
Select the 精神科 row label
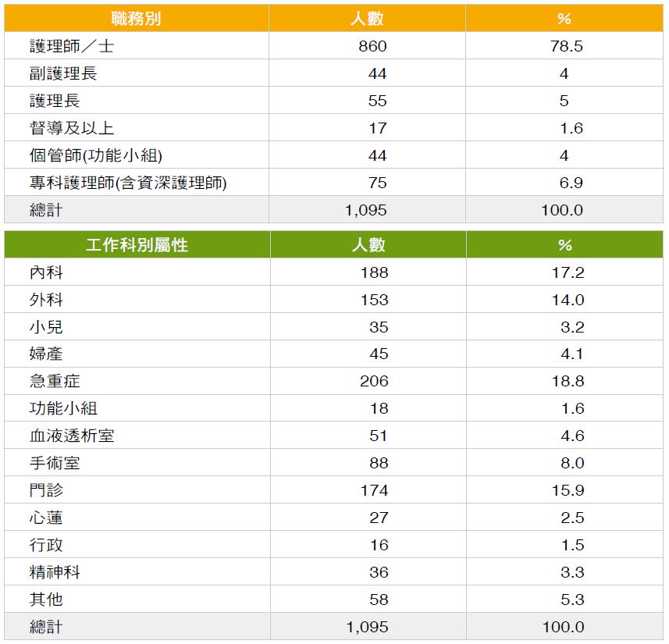pos(55,572)
